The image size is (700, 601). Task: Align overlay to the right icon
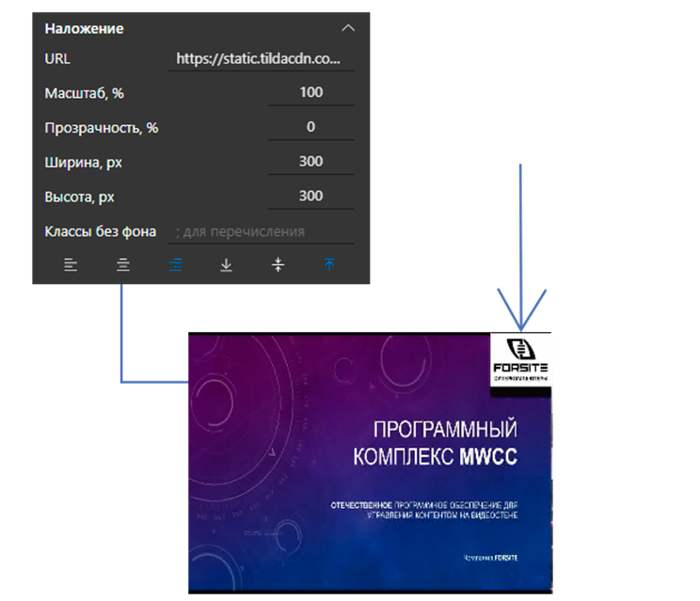point(175,264)
